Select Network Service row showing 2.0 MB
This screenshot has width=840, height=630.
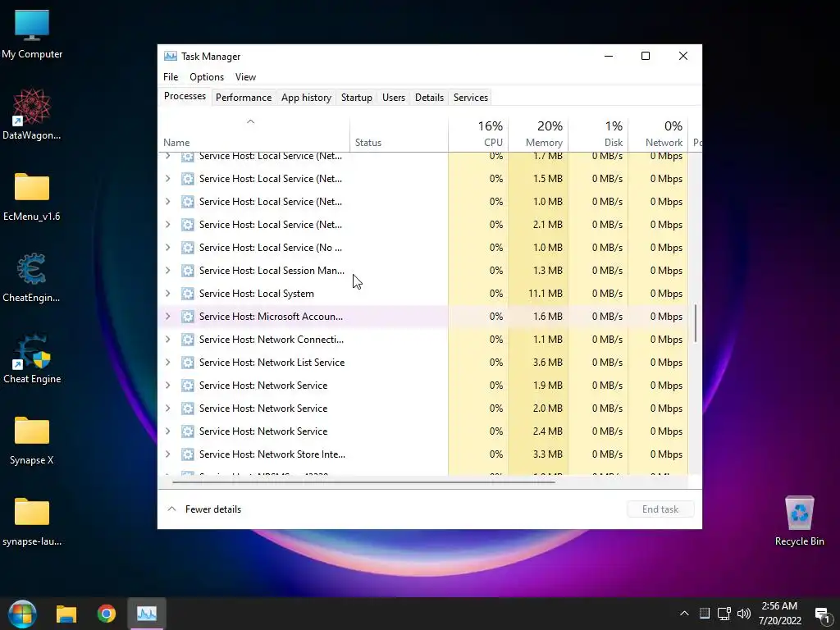coord(423,409)
